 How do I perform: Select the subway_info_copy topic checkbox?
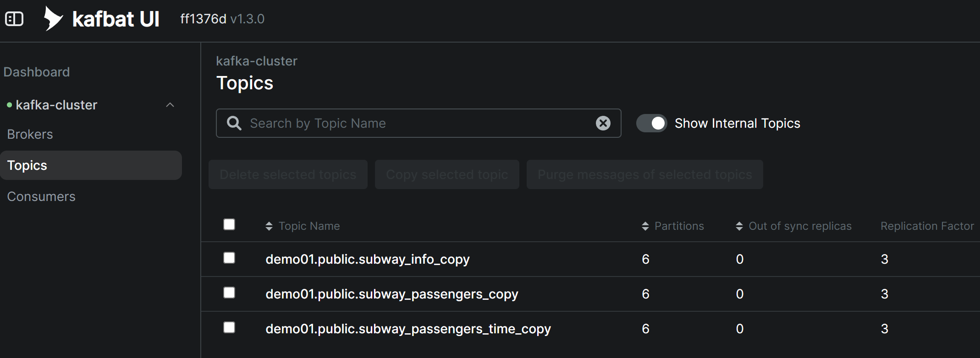click(229, 258)
